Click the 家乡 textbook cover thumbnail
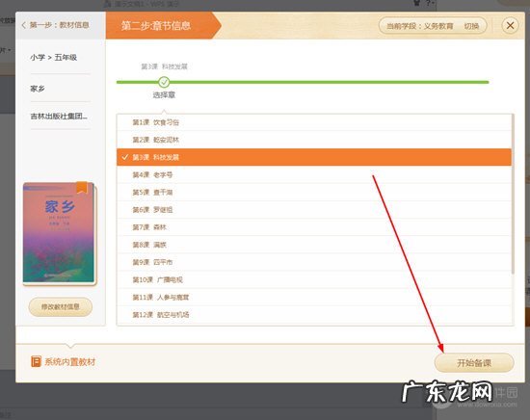This screenshot has height=420, width=530. coord(60,233)
